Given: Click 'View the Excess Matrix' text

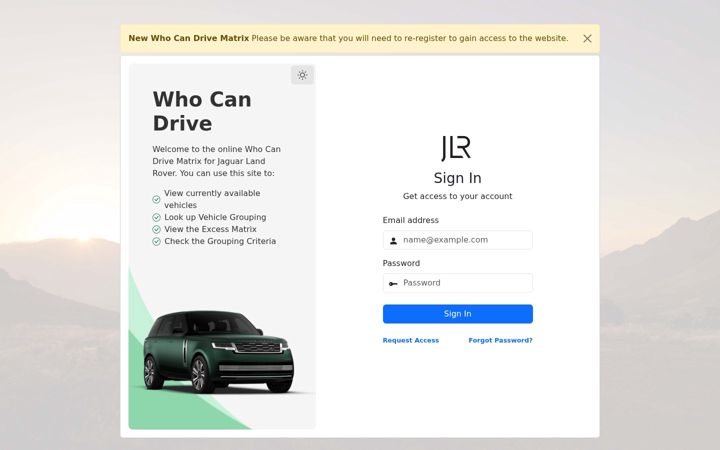Looking at the screenshot, I should 210,229.
